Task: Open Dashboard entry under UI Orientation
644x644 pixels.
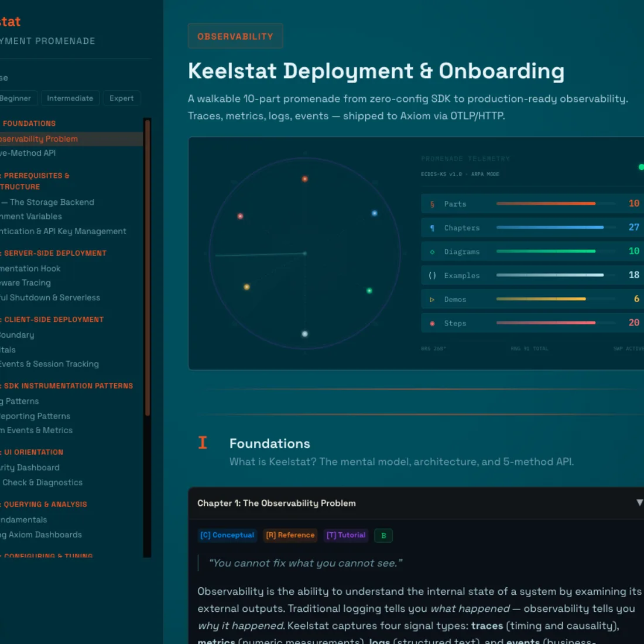Action: point(30,467)
